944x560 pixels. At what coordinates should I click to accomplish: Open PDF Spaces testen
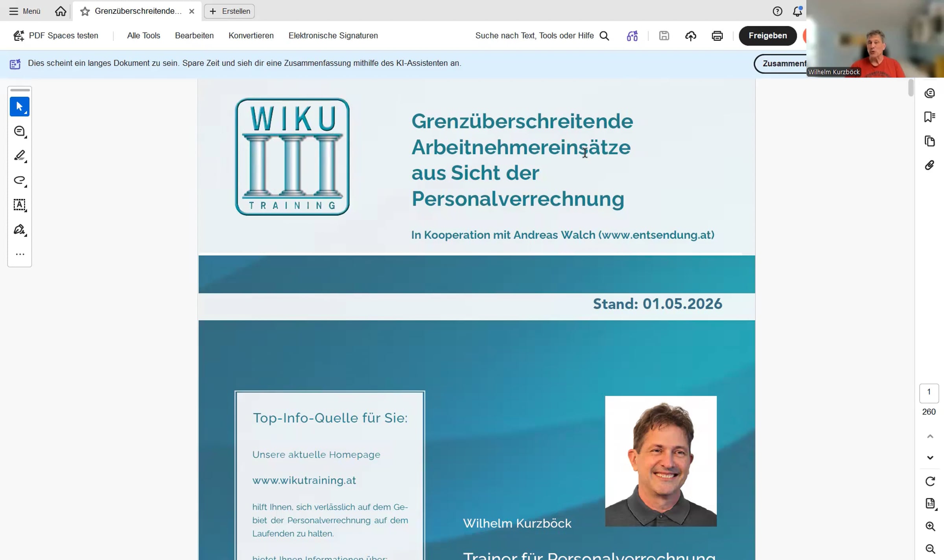[x=55, y=36]
